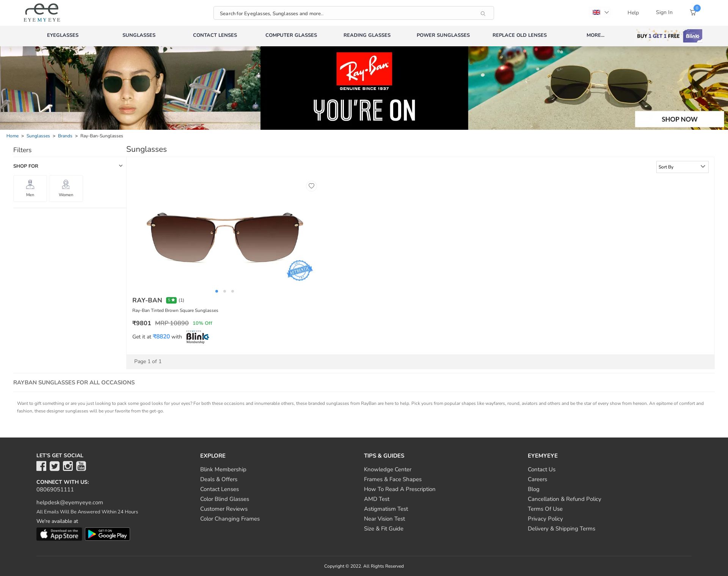728x576 pixels.
Task: Open the Facebook social icon
Action: click(41, 466)
